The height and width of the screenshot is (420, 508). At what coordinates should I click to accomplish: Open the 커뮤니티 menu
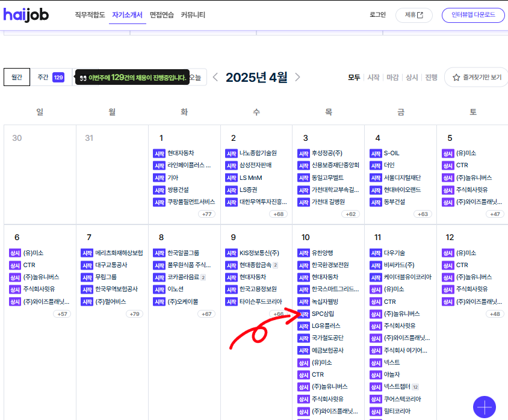[193, 15]
